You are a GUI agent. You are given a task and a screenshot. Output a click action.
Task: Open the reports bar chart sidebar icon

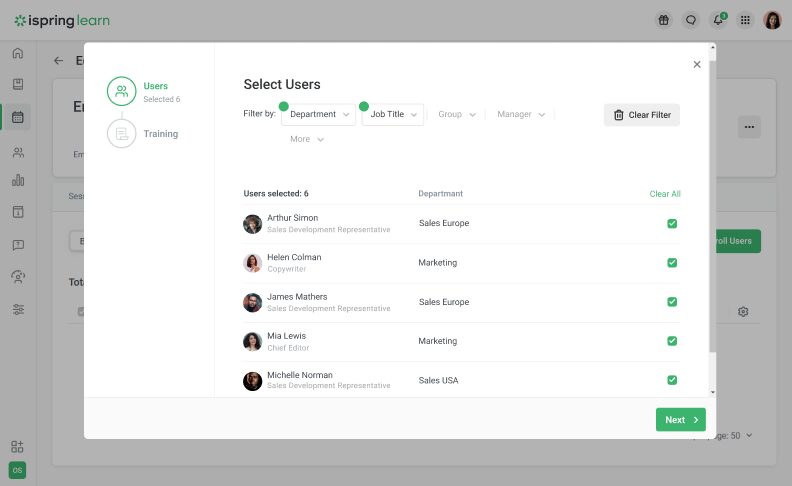tap(18, 181)
